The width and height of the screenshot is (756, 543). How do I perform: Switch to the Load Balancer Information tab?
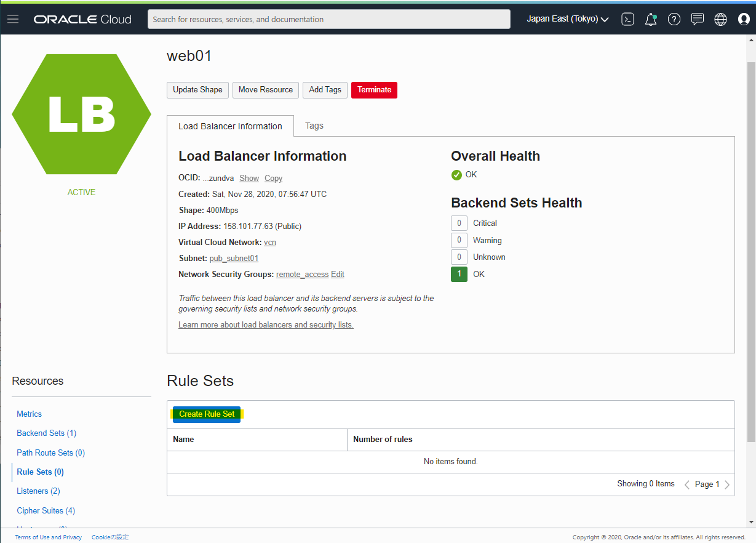230,126
